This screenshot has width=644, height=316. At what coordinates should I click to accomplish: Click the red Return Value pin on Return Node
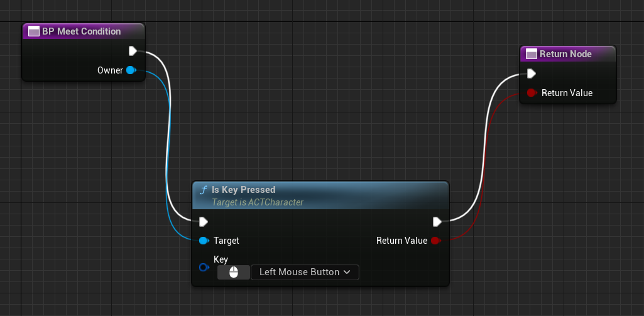531,93
